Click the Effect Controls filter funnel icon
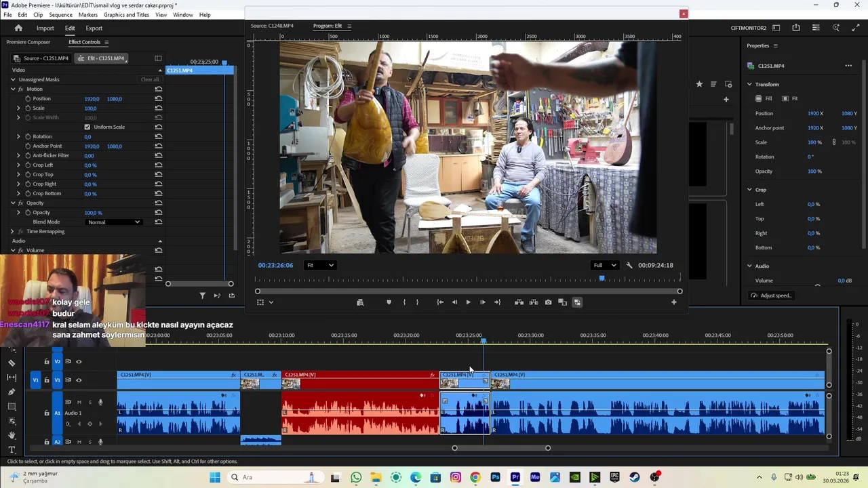868x488 pixels. 202,296
